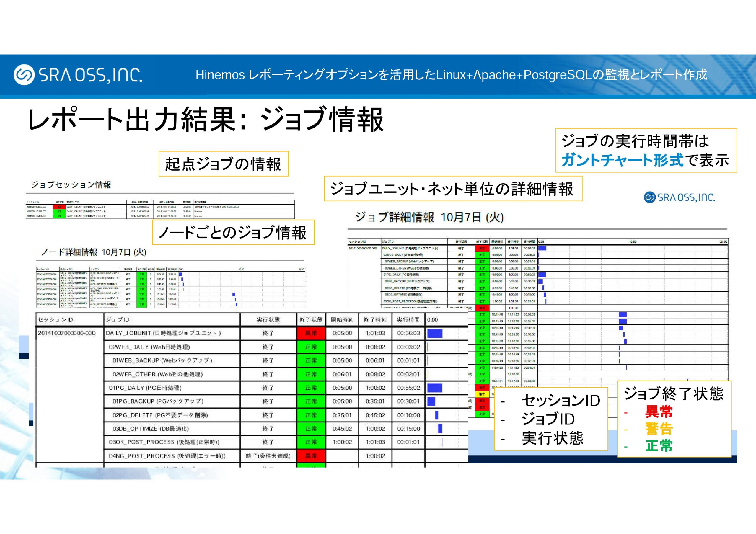
Task: Click the ジョブユニット・ネット単位の詳細情報 callout box
Action: click(x=453, y=189)
